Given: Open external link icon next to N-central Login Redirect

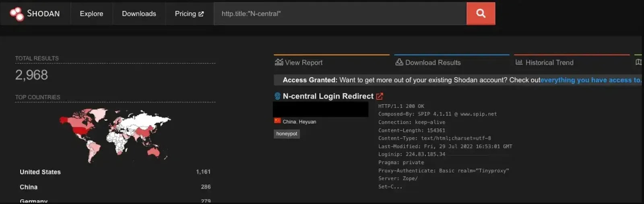Looking at the screenshot, I should [380, 96].
